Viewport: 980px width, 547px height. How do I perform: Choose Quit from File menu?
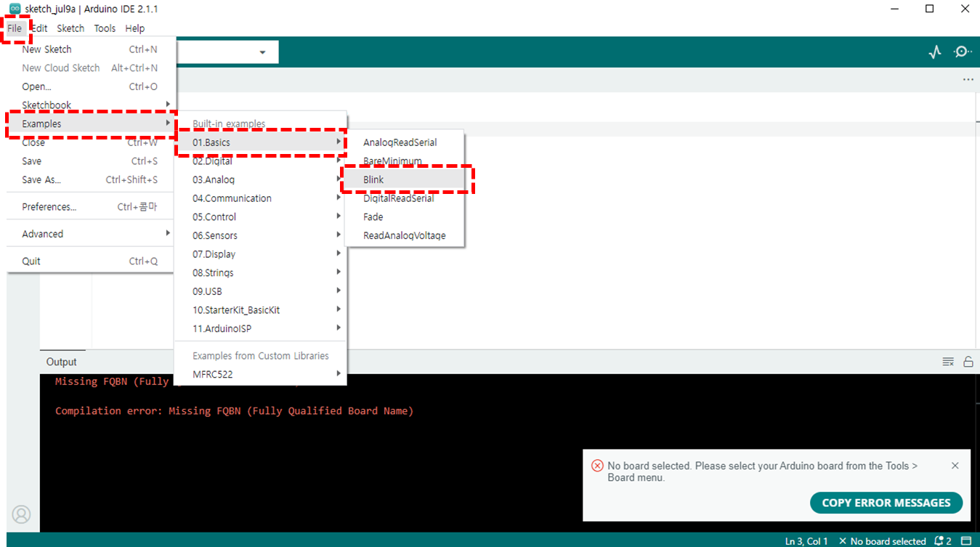(x=91, y=262)
